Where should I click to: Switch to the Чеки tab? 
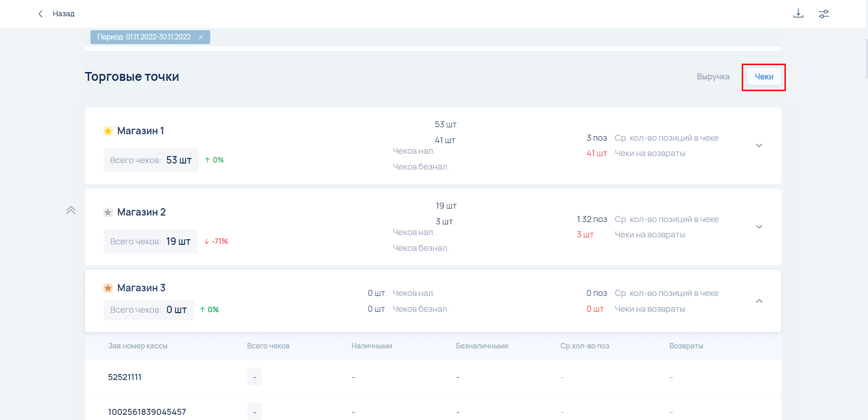pos(764,77)
